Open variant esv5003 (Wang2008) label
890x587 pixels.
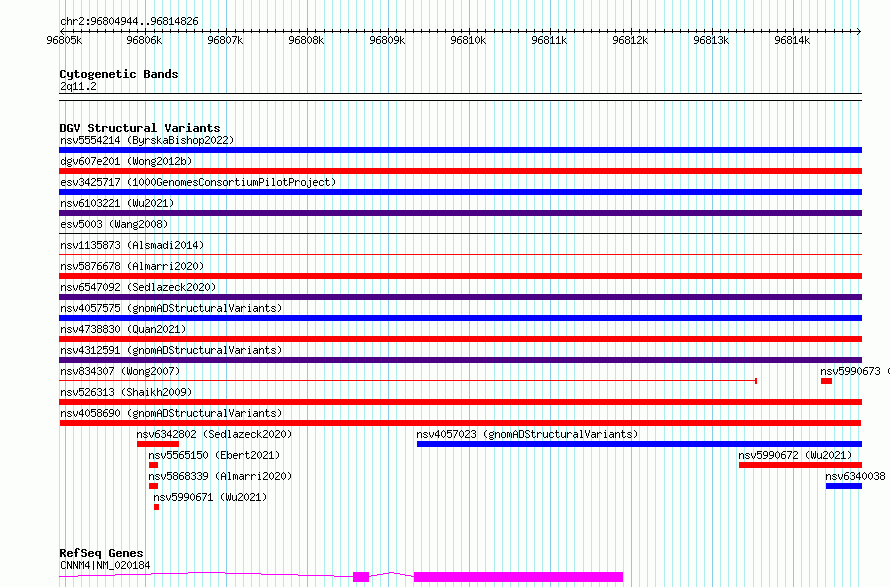pyautogui.click(x=114, y=224)
